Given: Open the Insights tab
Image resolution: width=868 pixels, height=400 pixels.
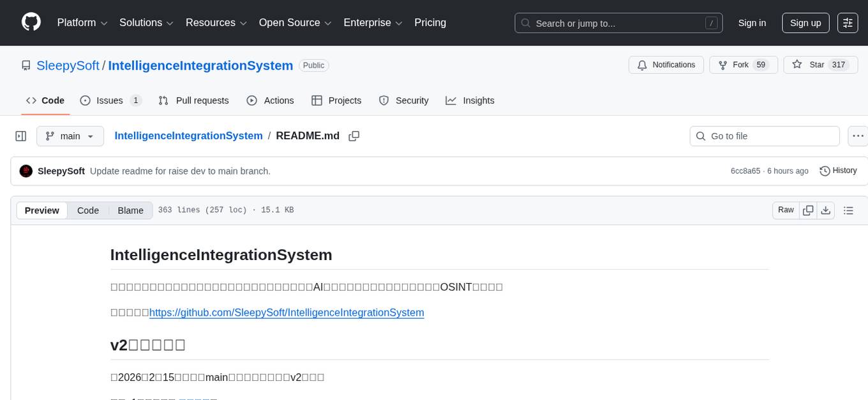Looking at the screenshot, I should [x=470, y=100].
